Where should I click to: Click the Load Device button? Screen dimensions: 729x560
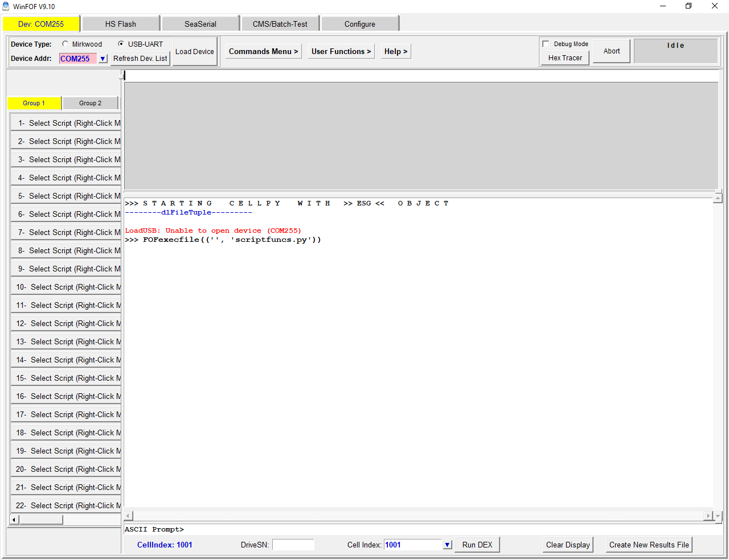click(194, 51)
